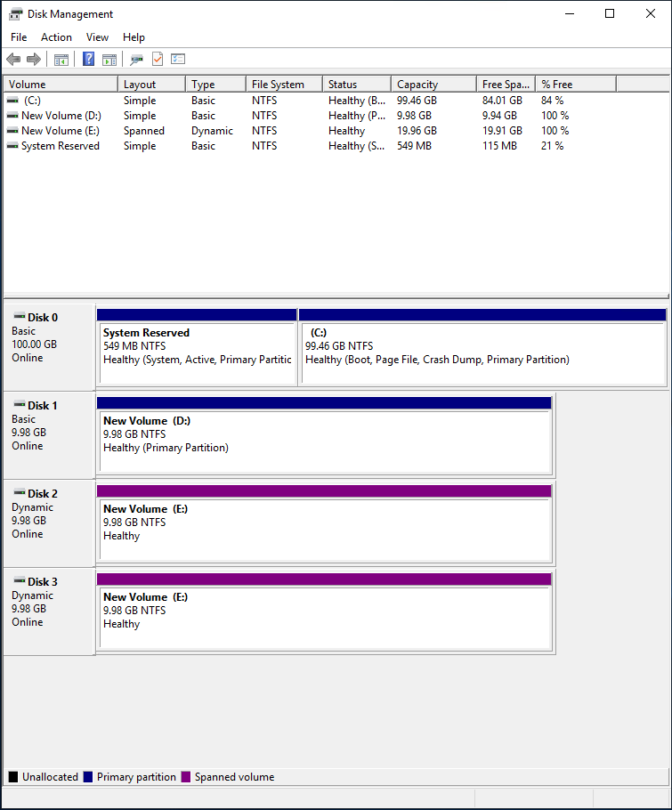
Task: Click the Dynamic type cell in list
Action: click(x=212, y=131)
